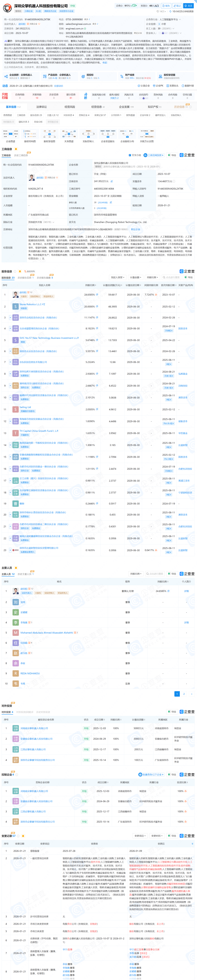Click 全部动态 link beside latest news
The width and height of the screenshot is (197, 980).
point(58,86)
